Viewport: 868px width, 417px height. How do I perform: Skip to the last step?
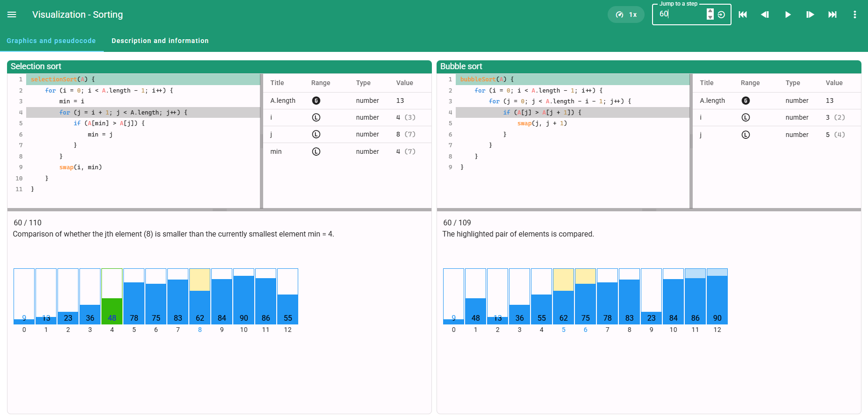coord(832,14)
